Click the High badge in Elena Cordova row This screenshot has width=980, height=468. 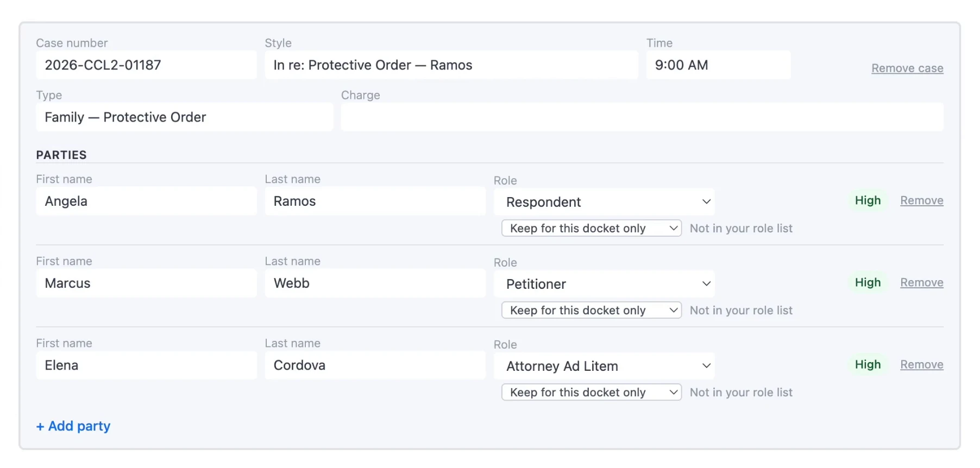point(868,365)
